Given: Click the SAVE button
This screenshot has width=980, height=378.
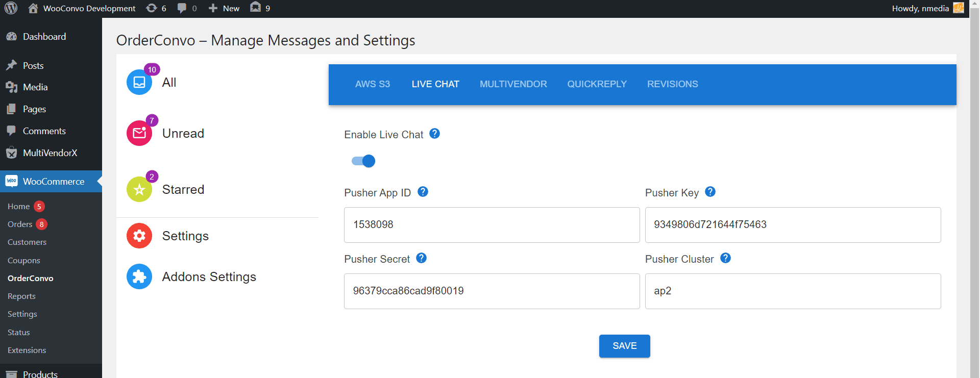Looking at the screenshot, I should coord(624,346).
